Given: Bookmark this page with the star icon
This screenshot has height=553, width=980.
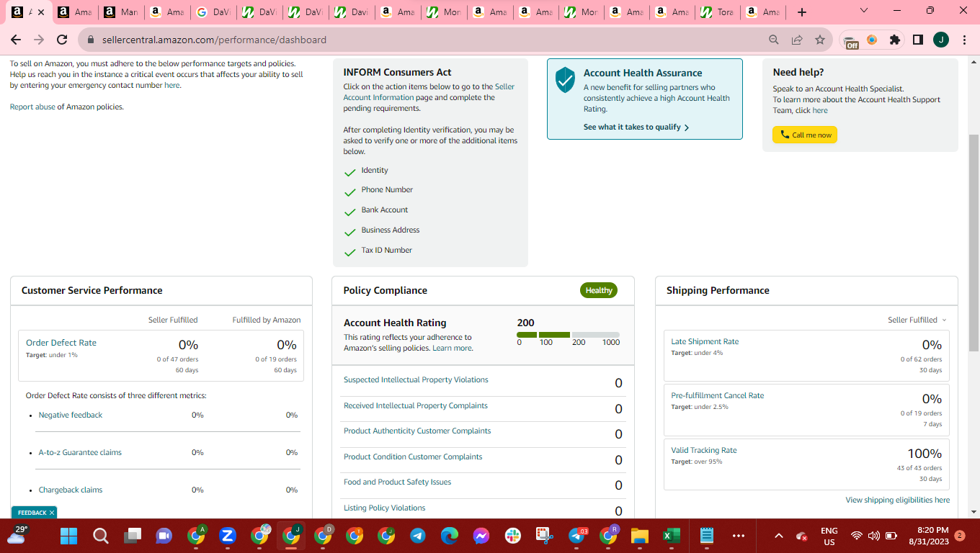Looking at the screenshot, I should tap(820, 40).
